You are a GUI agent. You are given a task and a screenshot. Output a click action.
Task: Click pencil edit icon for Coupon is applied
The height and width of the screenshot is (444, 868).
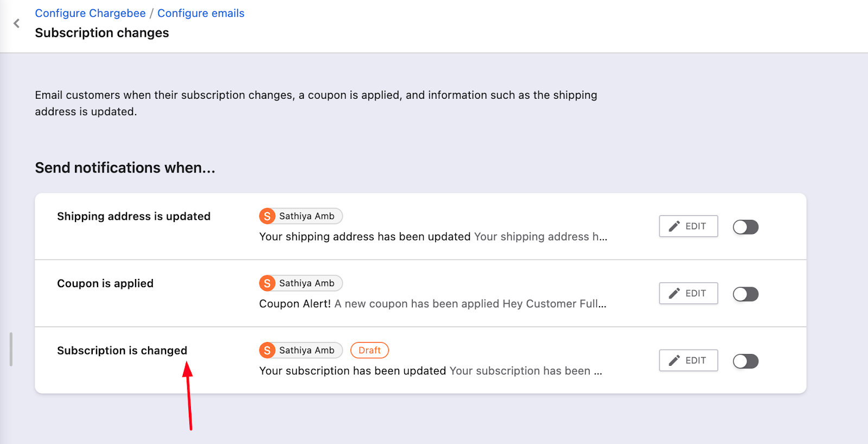tap(674, 294)
